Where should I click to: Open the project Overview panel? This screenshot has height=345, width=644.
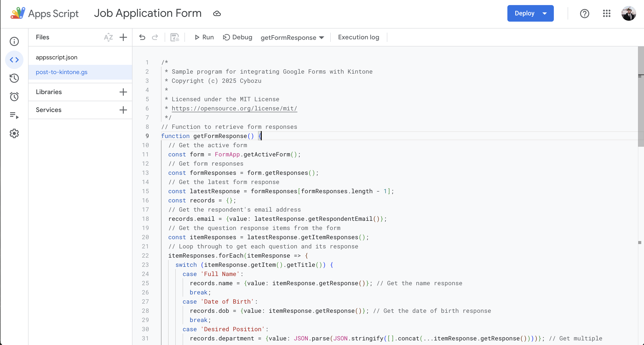click(x=14, y=41)
